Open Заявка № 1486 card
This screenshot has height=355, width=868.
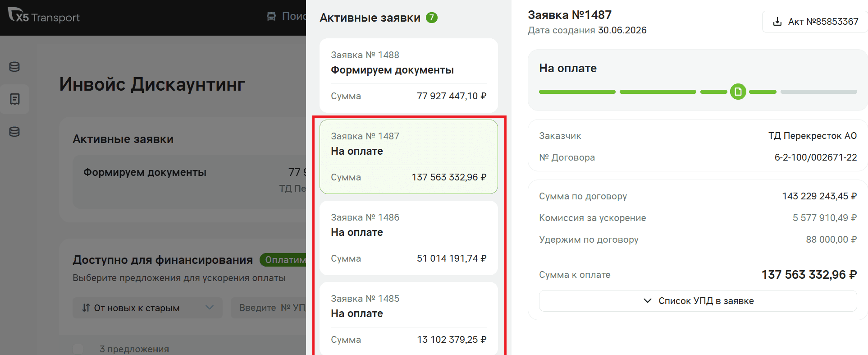tap(409, 238)
